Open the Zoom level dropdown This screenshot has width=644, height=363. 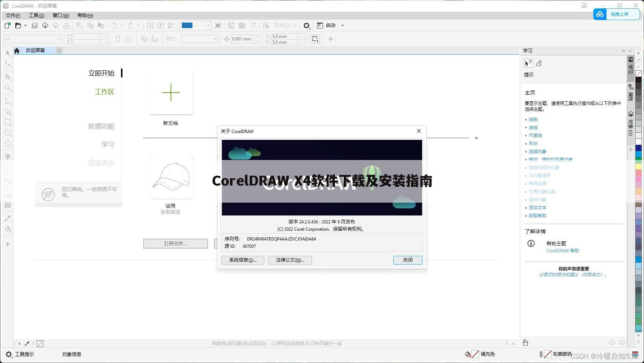click(x=208, y=26)
